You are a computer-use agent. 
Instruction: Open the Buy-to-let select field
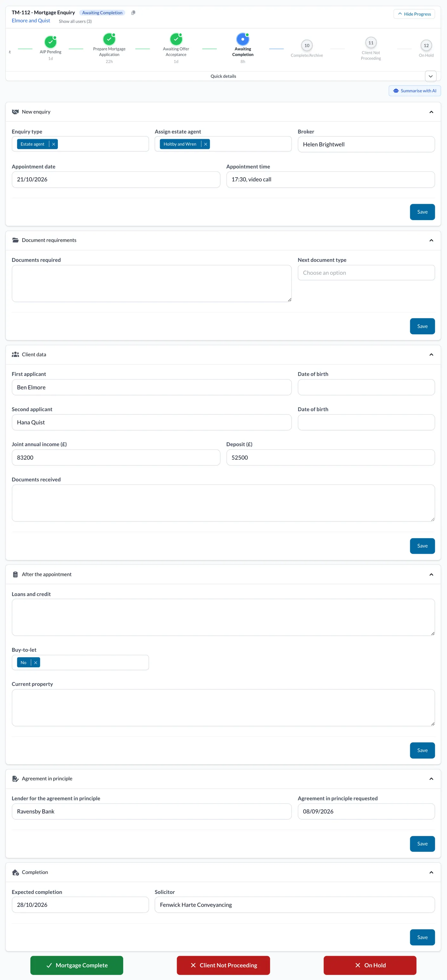80,662
